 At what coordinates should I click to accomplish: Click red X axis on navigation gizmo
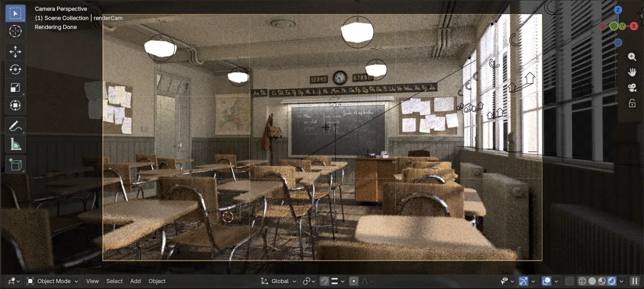[634, 26]
